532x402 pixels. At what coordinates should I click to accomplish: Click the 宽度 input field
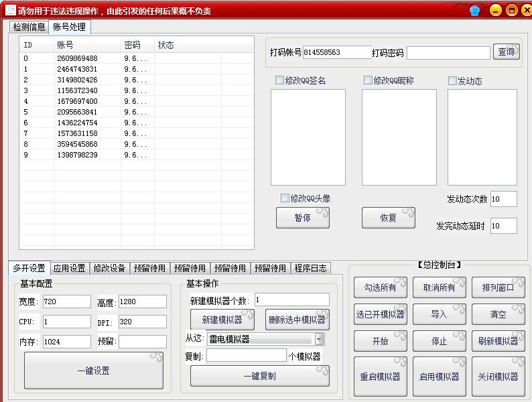67,301
